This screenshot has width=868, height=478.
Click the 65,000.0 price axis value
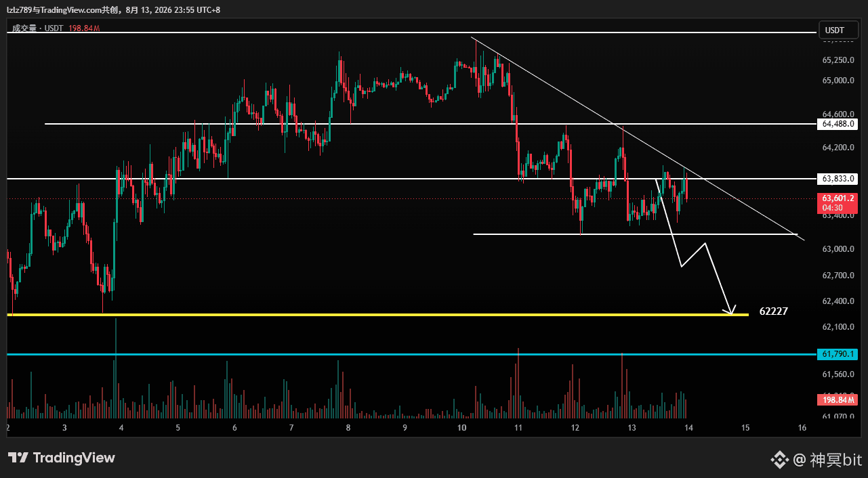(838, 81)
